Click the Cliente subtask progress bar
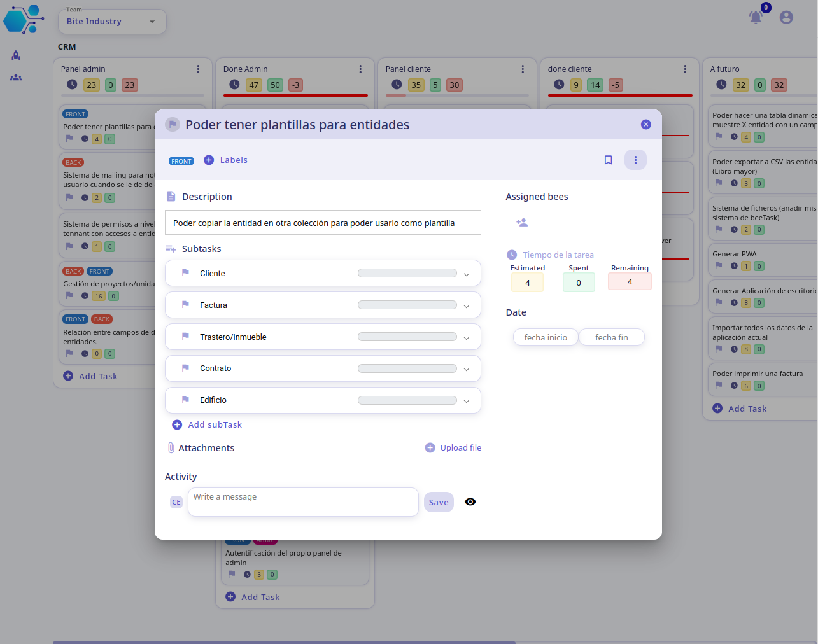Viewport: 818px width, 644px height. [x=407, y=273]
